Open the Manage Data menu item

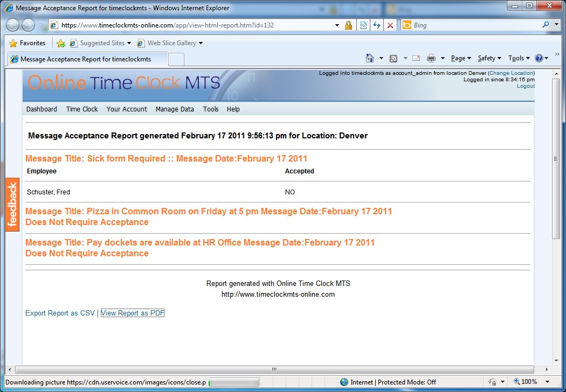click(x=175, y=109)
